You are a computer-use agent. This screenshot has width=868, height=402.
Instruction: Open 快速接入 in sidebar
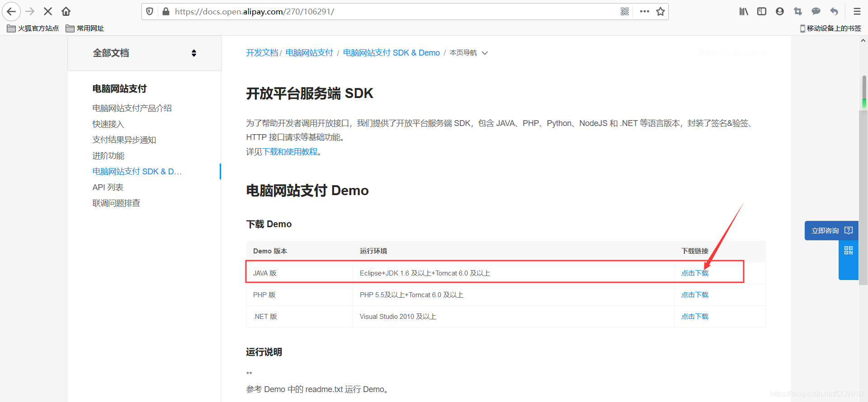(x=108, y=124)
